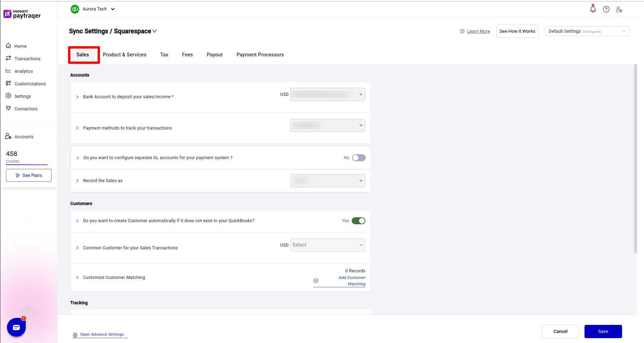Go to the Connectors section
644x343 pixels.
point(26,109)
